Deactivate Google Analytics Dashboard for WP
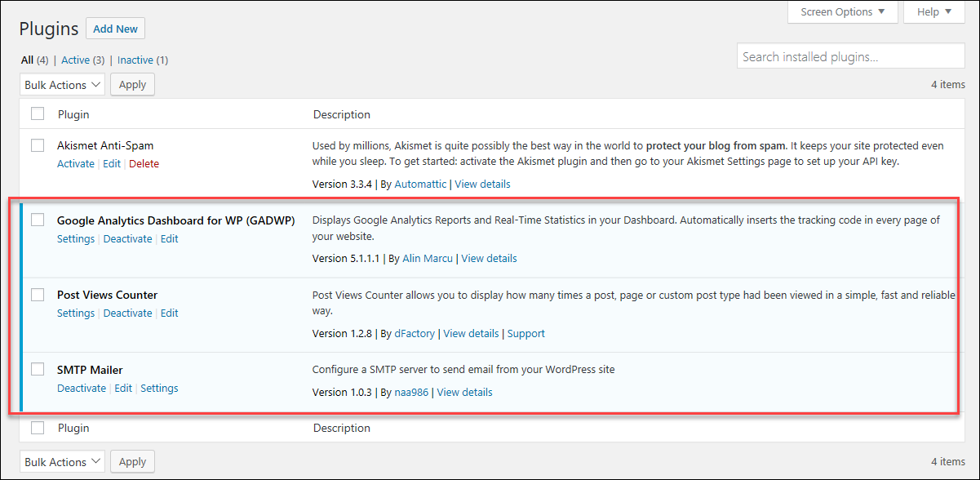The height and width of the screenshot is (480, 980). pos(127,238)
